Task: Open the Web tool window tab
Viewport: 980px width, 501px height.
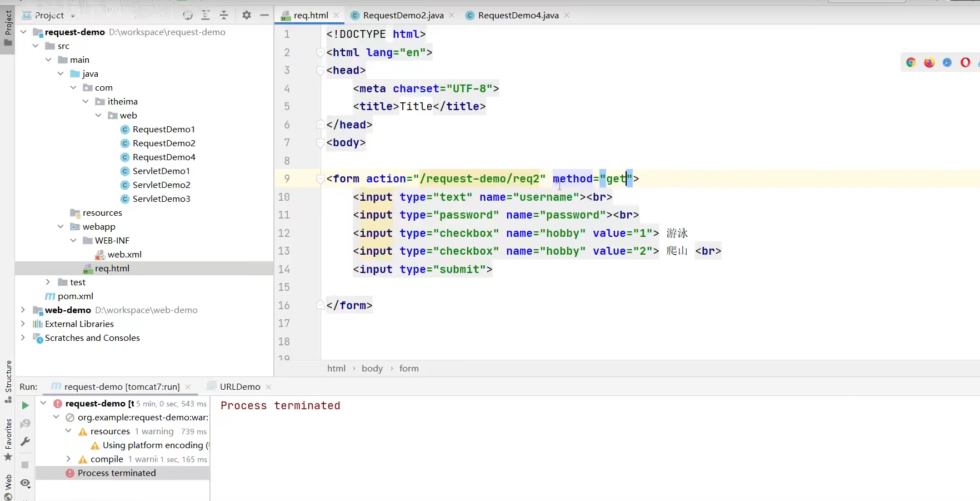Action: pyautogui.click(x=8, y=487)
